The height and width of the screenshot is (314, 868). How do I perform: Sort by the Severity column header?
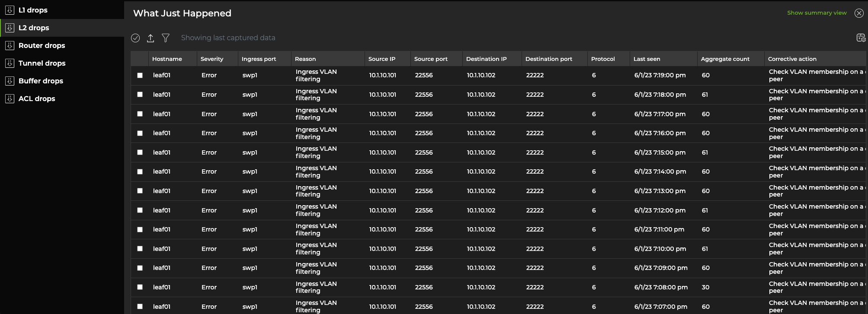click(x=212, y=59)
